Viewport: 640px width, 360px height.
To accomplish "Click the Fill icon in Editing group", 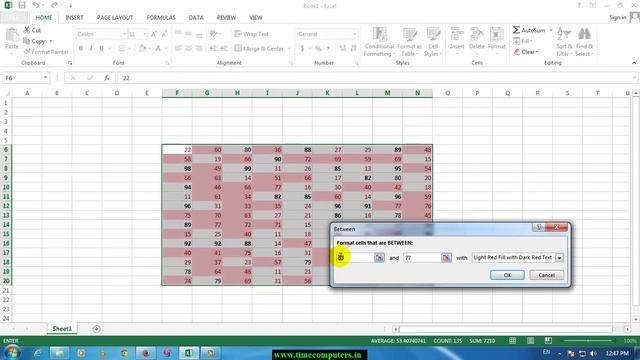I will tap(516, 41).
